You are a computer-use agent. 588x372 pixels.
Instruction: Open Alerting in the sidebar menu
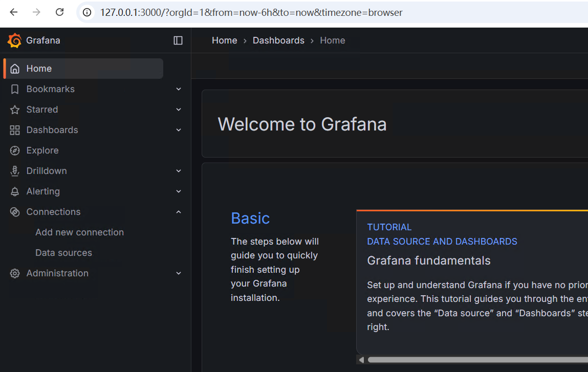point(43,191)
